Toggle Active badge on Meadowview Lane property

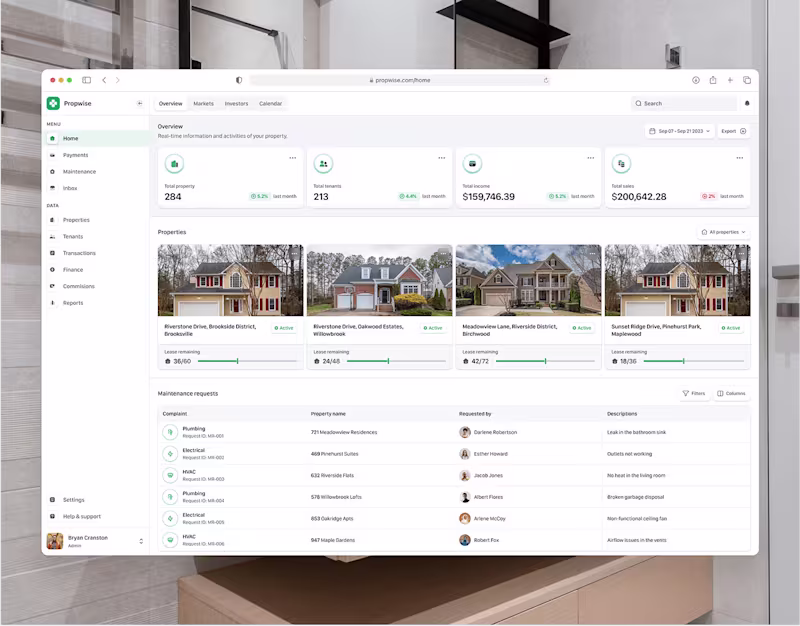[580, 327]
